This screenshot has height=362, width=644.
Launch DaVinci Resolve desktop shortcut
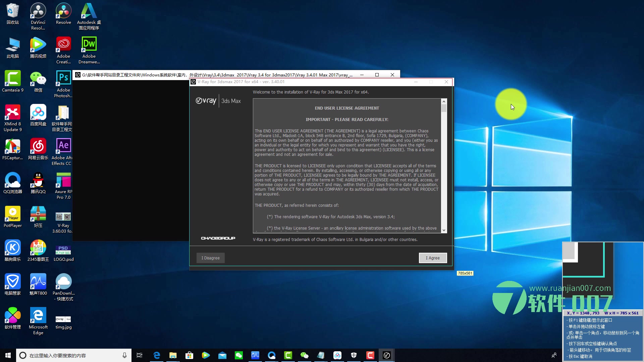click(38, 11)
